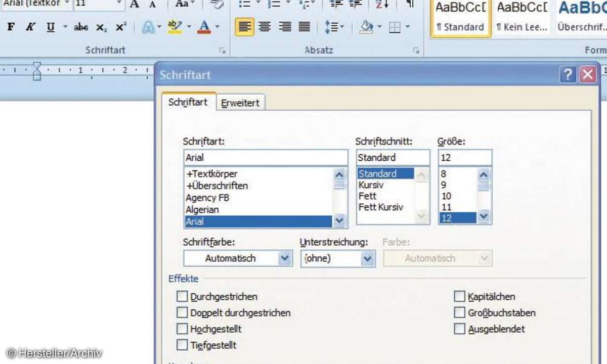
Task: Check the Großbuchstaben option
Action: 459,313
